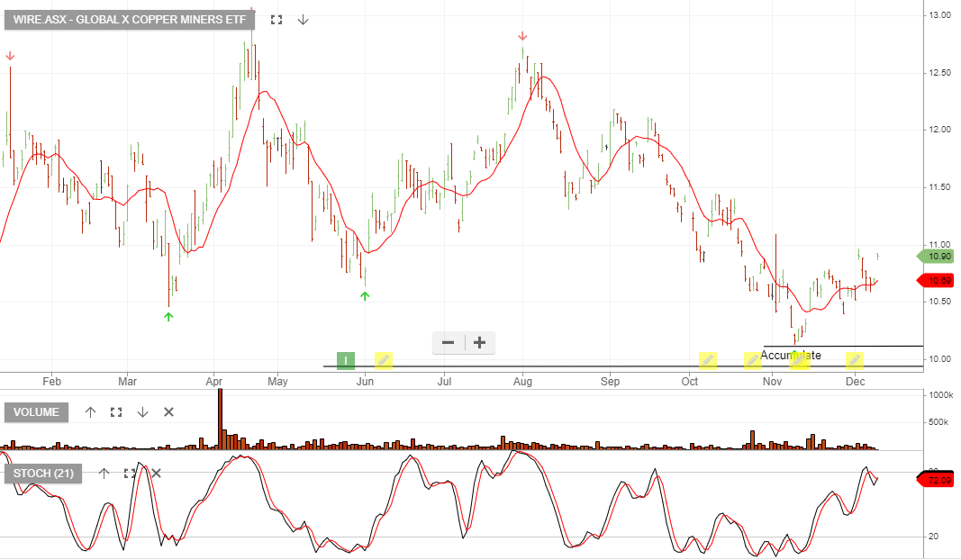Expand the main WIRE.ASX chart to fullscreen
This screenshot has width=961, height=560.
277,19
